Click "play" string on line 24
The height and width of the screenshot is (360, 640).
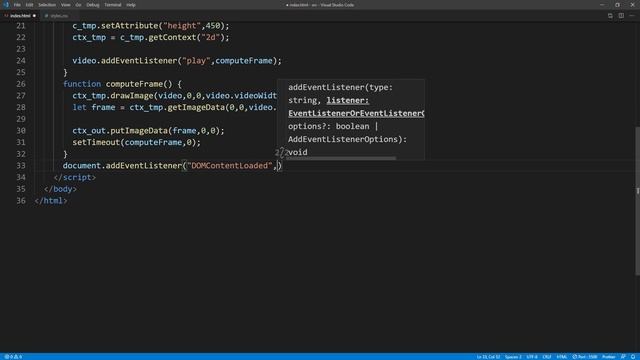point(196,61)
